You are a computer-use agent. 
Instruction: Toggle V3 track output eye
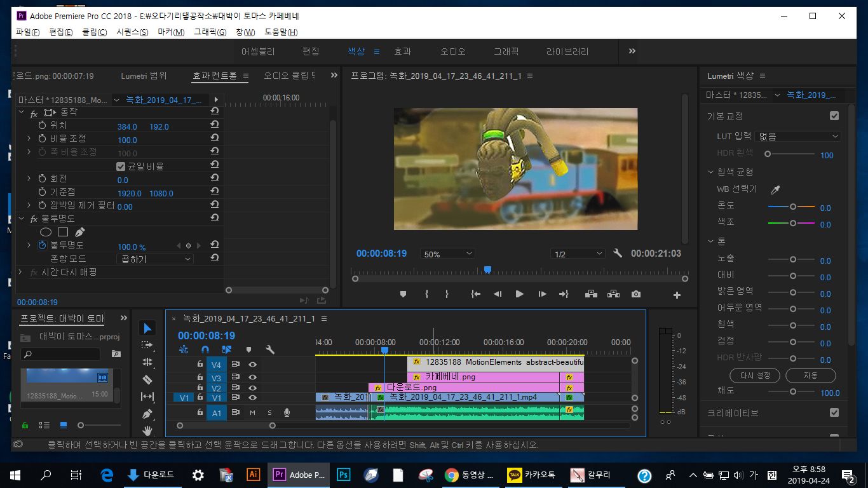coord(252,377)
